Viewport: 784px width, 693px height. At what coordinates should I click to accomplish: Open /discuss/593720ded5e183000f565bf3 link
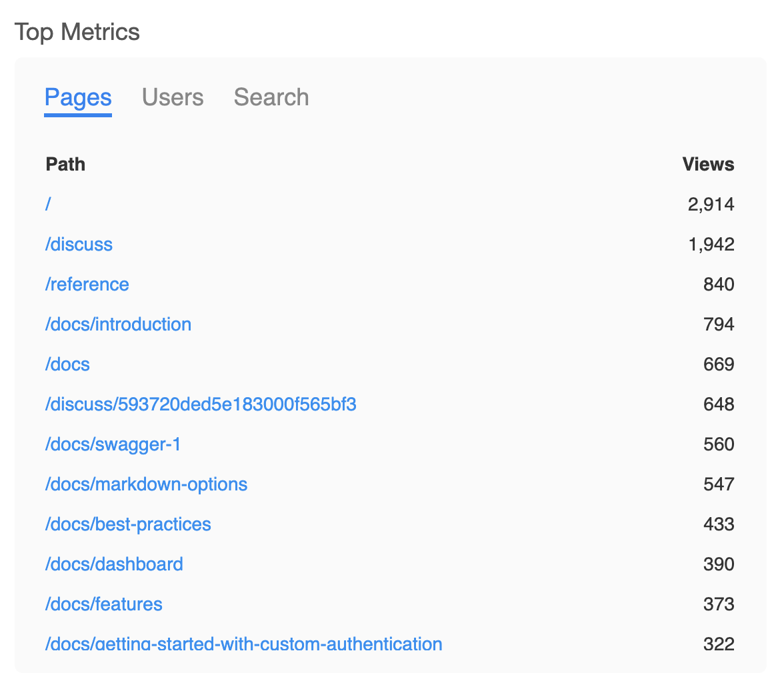[201, 404]
